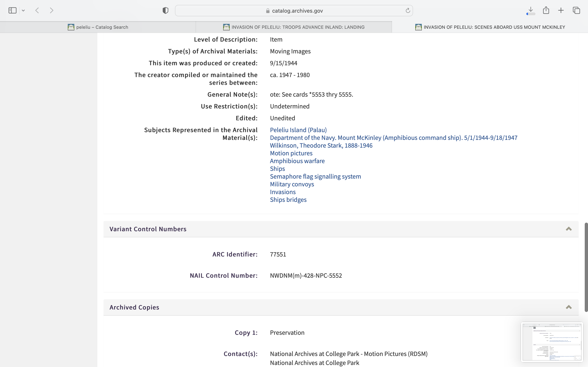This screenshot has width=588, height=367.
Task: Show the tab overview grid
Action: click(576, 10)
